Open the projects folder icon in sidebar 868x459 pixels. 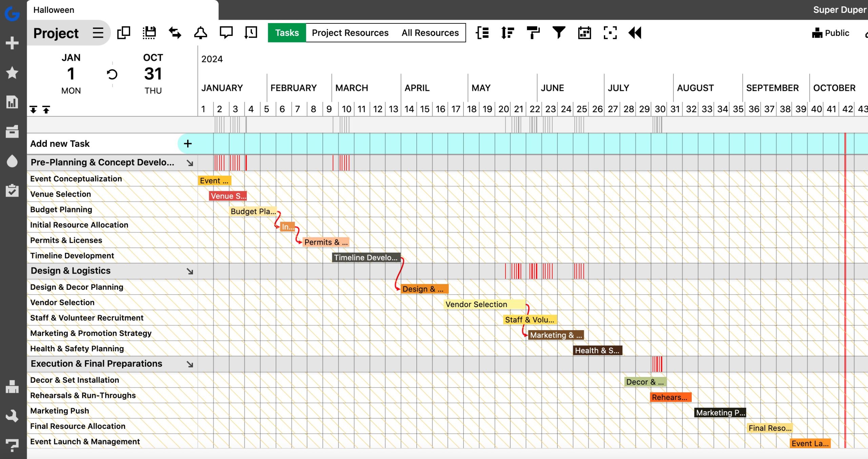(12, 132)
